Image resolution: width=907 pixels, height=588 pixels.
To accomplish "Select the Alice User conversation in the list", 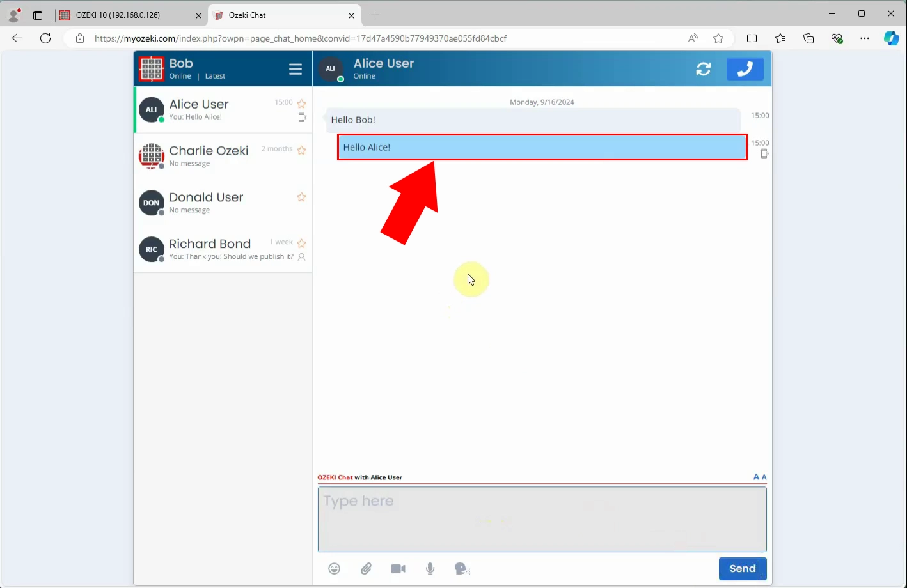I will pos(223,109).
